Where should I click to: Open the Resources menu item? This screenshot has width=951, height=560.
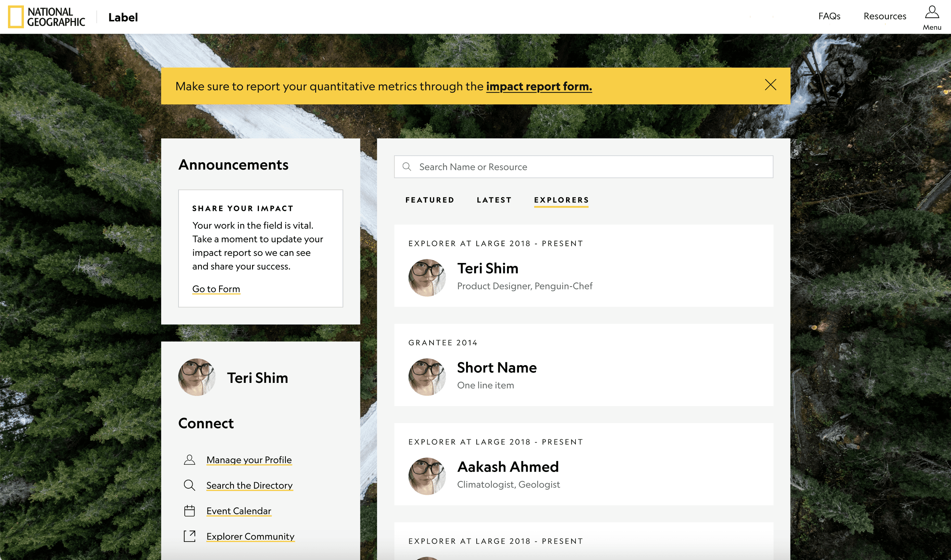point(885,16)
